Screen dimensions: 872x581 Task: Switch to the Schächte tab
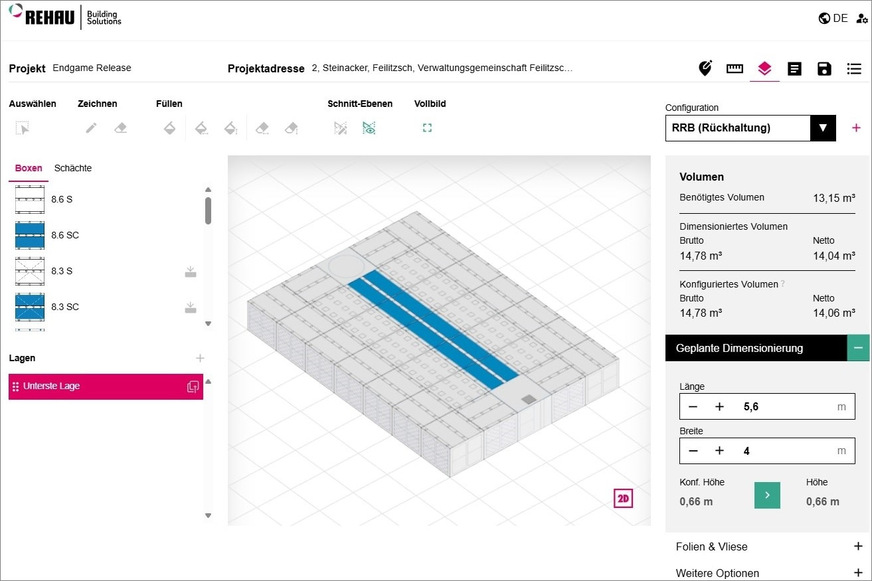click(72, 167)
